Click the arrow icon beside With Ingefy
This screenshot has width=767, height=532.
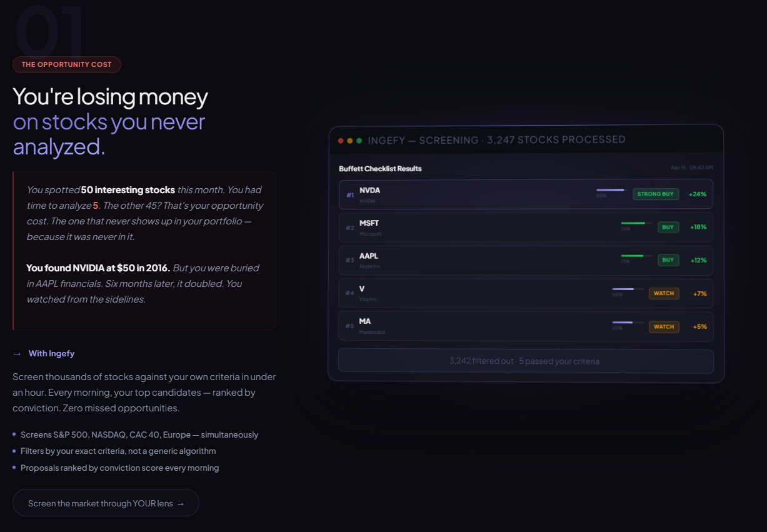18,354
